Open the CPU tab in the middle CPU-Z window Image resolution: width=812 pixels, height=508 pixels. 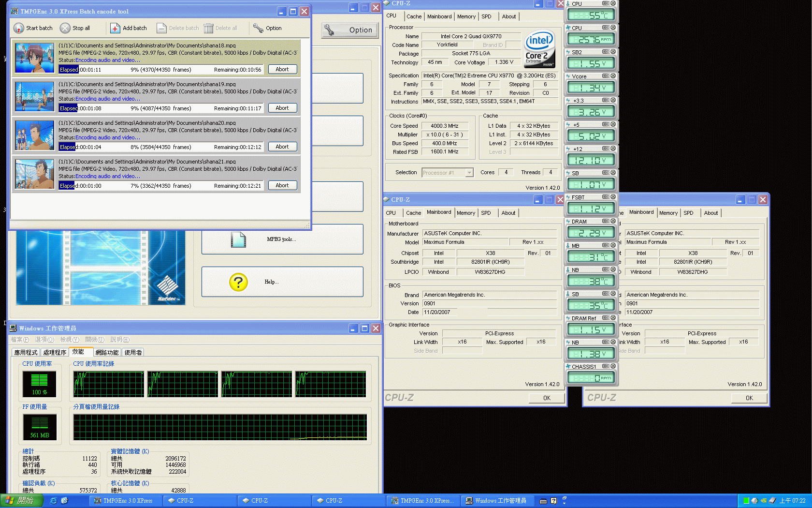(x=391, y=213)
